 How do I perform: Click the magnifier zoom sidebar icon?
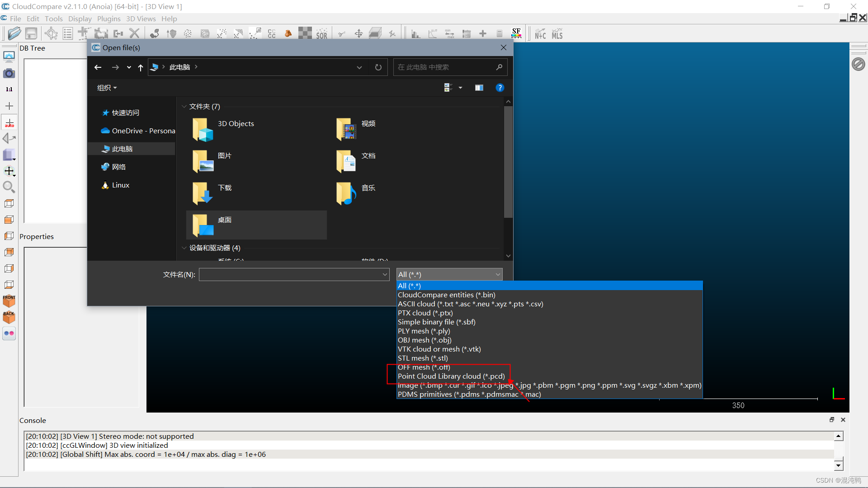9,187
